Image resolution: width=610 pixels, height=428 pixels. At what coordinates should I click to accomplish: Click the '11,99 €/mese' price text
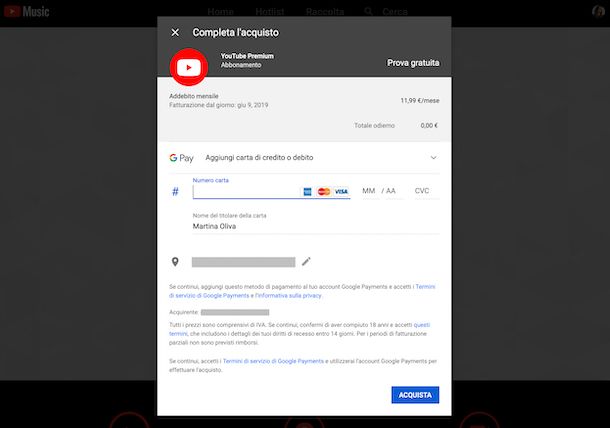coord(420,100)
